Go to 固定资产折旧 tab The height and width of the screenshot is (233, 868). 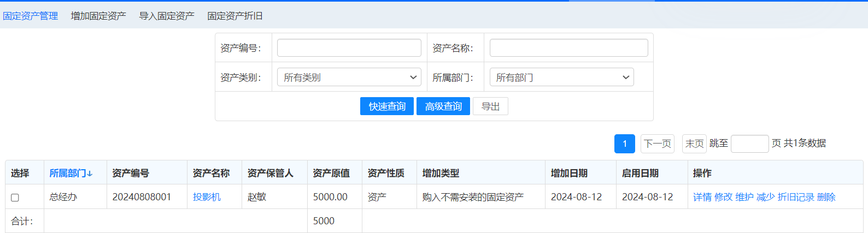click(x=235, y=16)
